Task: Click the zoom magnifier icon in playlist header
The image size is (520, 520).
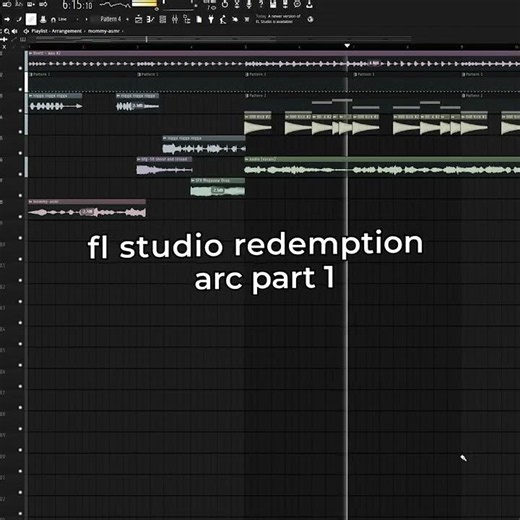Action: coord(7,31)
